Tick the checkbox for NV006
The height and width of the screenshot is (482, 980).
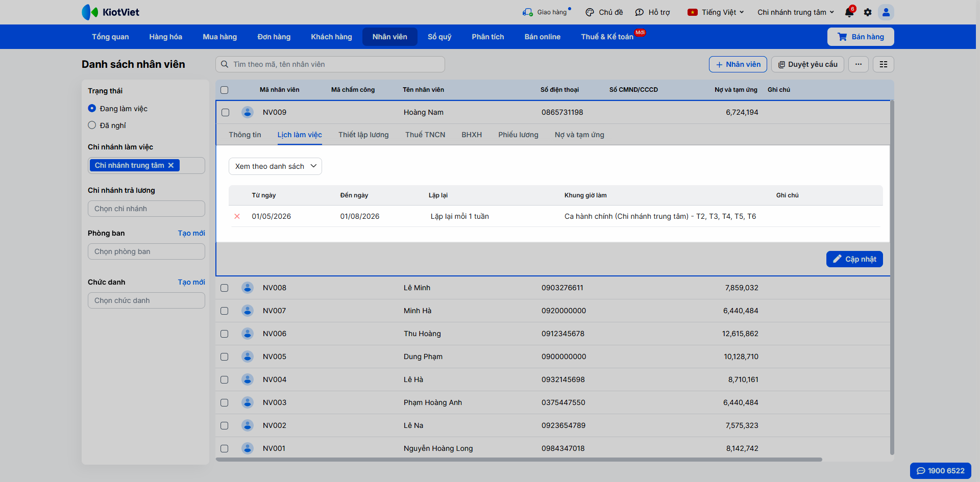point(224,334)
